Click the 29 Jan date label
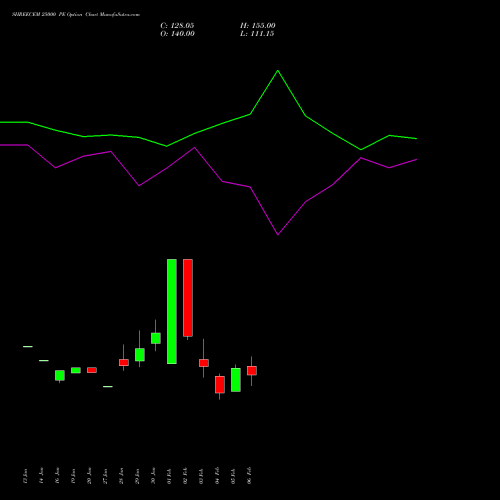Screen dimensions: 500x500 (x=137, y=476)
